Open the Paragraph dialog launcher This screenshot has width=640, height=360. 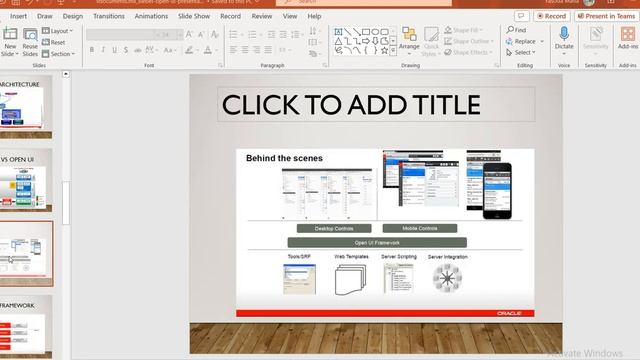click(x=325, y=65)
